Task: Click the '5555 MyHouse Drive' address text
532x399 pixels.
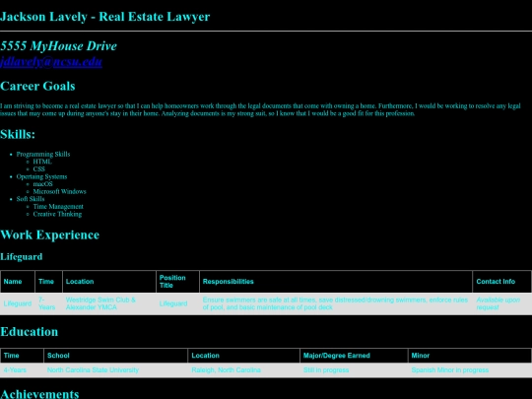Action: tap(58, 46)
